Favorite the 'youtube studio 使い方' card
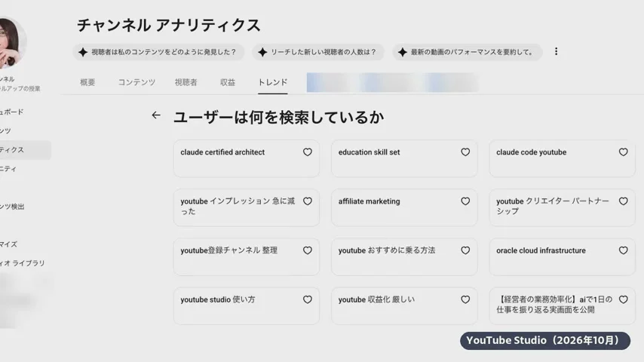 [307, 300]
